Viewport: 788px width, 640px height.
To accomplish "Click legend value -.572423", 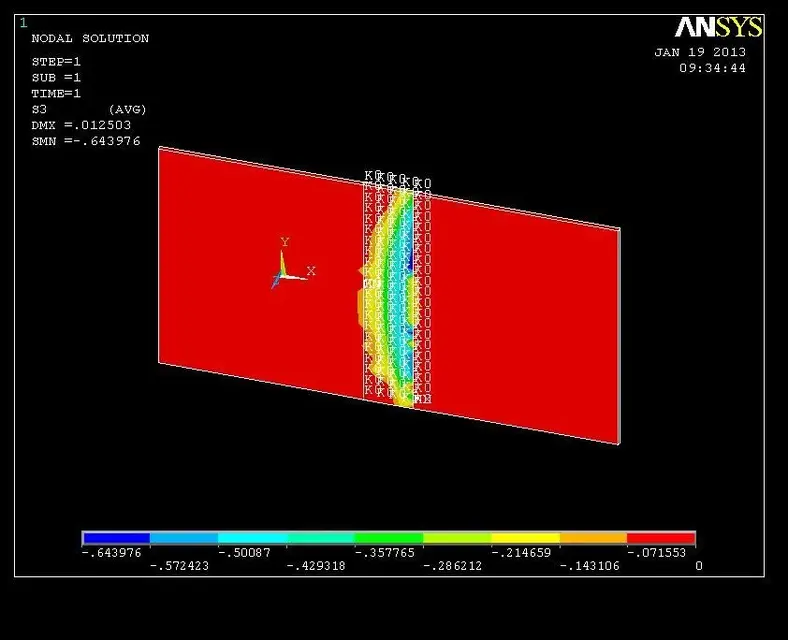I will pyautogui.click(x=179, y=566).
